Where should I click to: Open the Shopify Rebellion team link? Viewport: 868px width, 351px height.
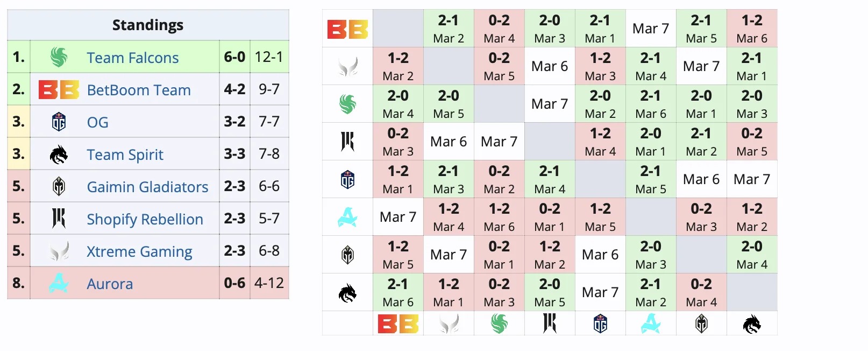tap(145, 219)
